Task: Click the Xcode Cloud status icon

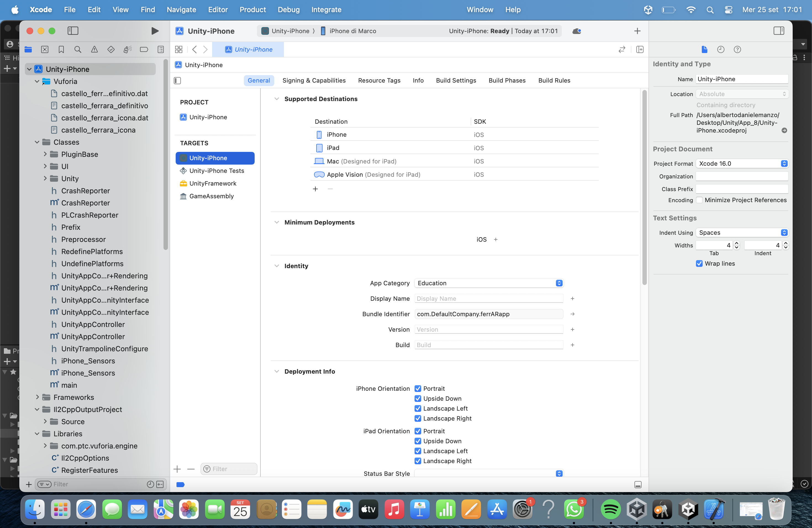Action: click(x=577, y=31)
